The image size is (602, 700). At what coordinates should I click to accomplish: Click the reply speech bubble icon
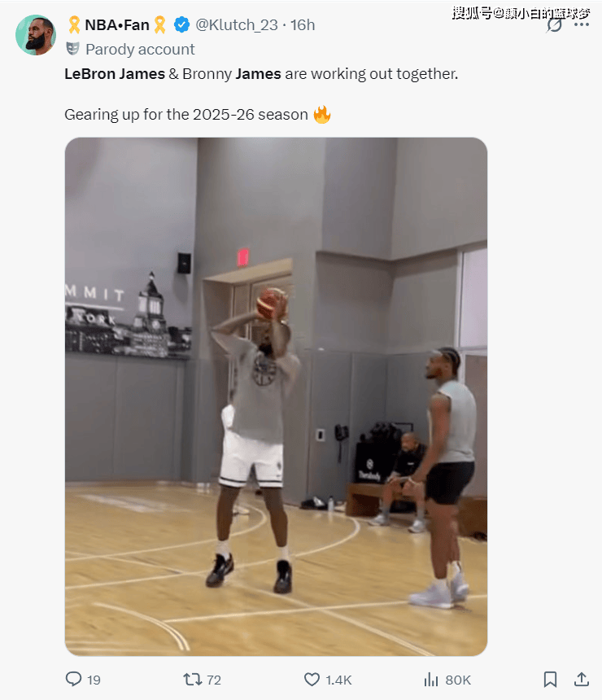point(74,679)
